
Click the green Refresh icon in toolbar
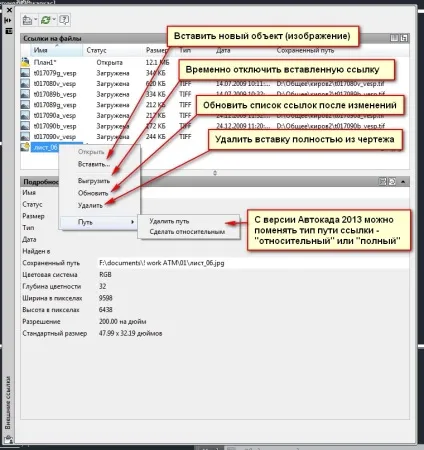tap(45, 20)
